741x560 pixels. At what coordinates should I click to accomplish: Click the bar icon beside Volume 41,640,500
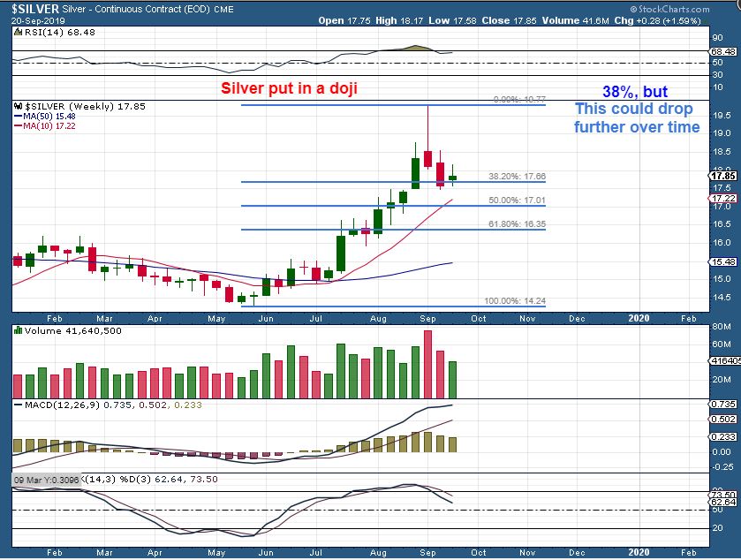click(18, 331)
